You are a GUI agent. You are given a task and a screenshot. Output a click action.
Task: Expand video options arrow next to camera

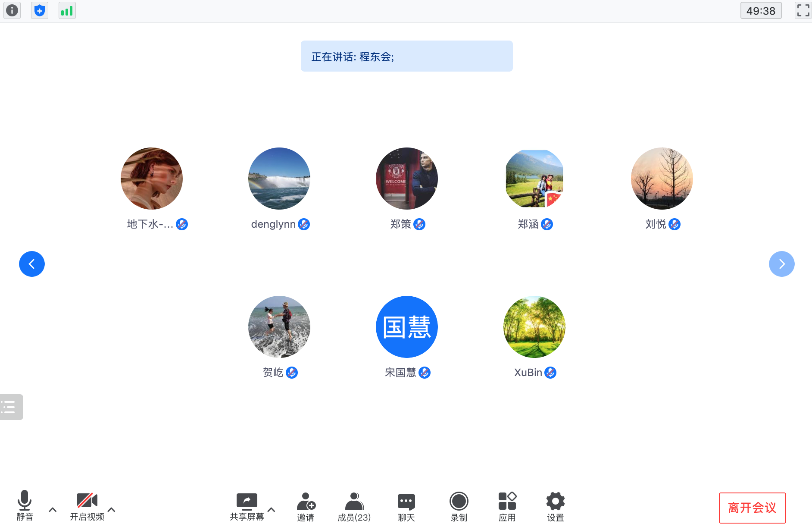[111, 510]
